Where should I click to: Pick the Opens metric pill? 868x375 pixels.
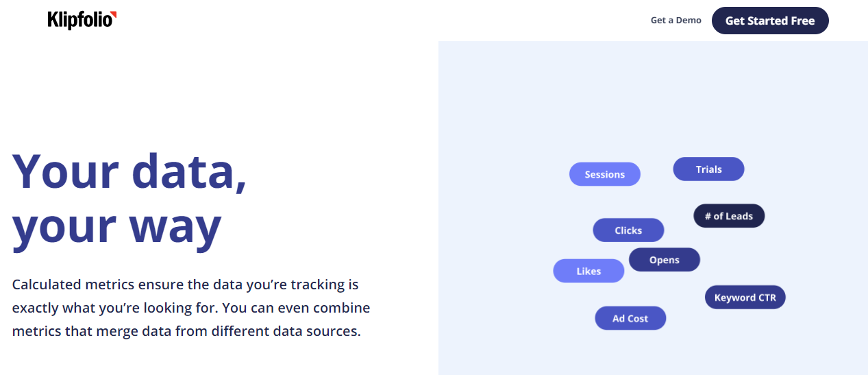pyautogui.click(x=665, y=260)
